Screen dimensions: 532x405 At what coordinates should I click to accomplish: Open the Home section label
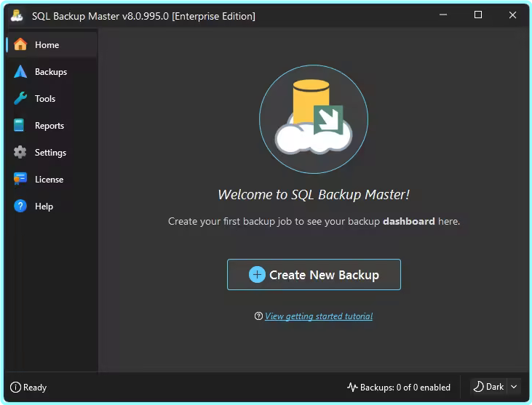coord(47,45)
